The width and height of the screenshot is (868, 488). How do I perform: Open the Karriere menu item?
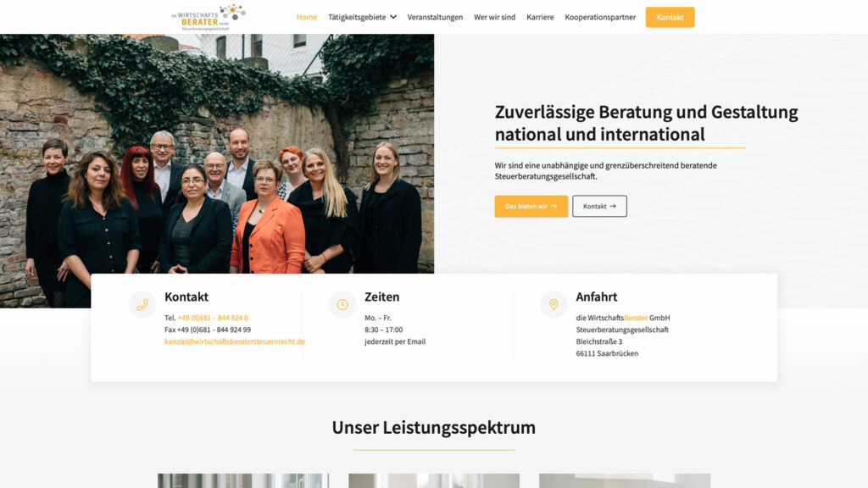pyautogui.click(x=540, y=17)
